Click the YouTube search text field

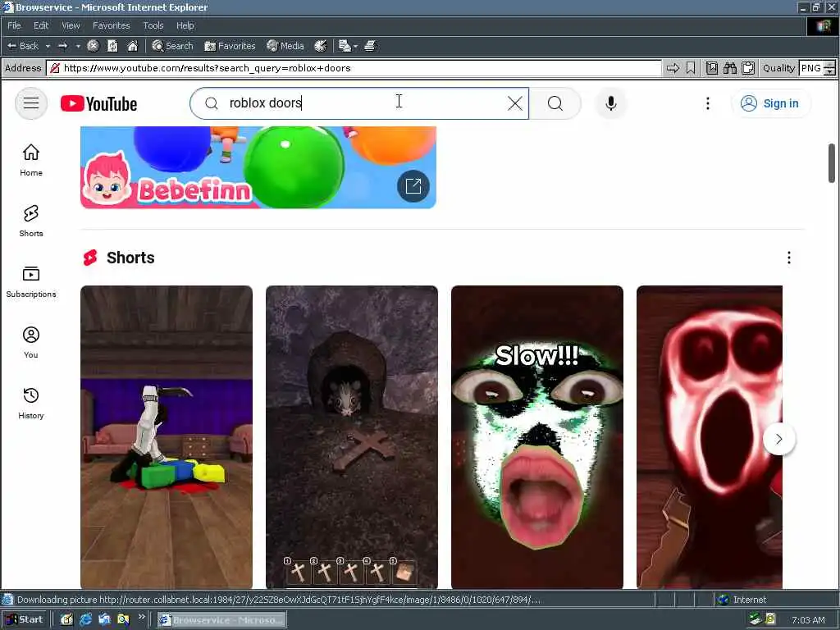[359, 103]
